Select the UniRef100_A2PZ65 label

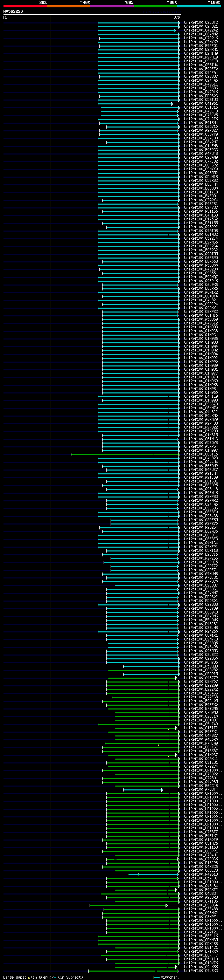coord(201,520)
